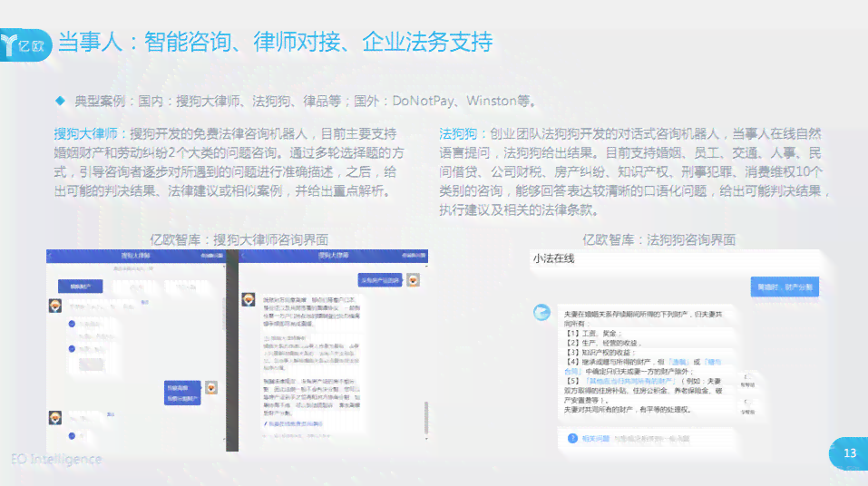Click the blue question mark icon
This screenshot has width=868, height=486.
572,438
